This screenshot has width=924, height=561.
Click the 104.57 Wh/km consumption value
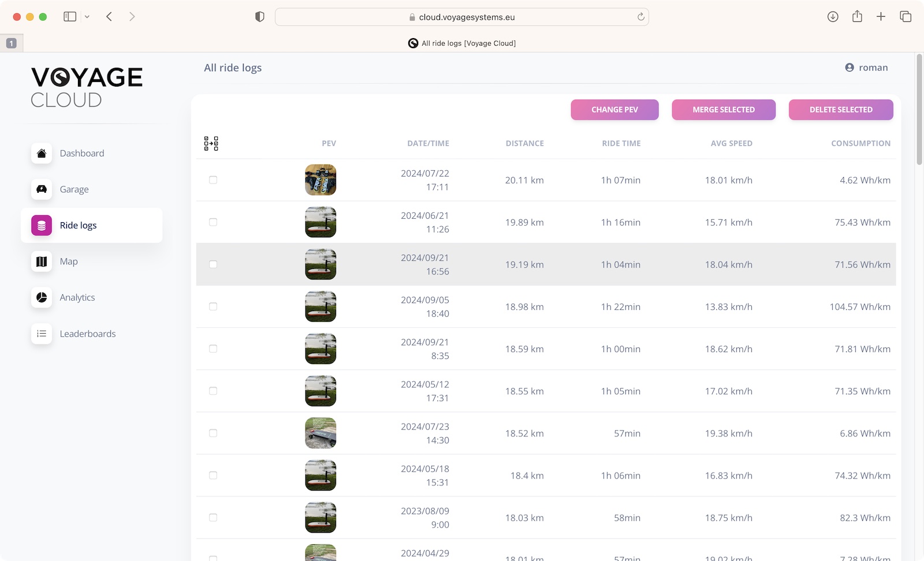coord(860,306)
